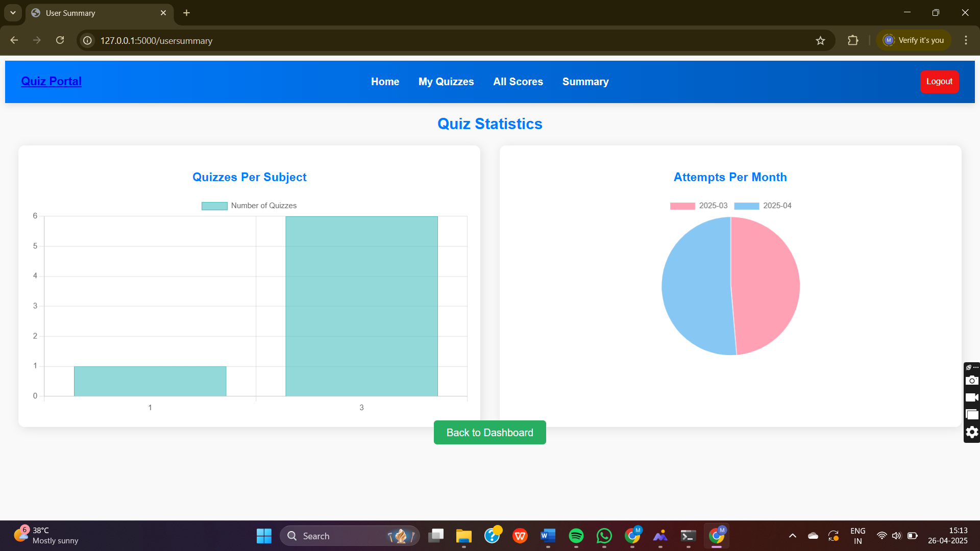
Task: Open All Scores navigation item
Action: 518,82
